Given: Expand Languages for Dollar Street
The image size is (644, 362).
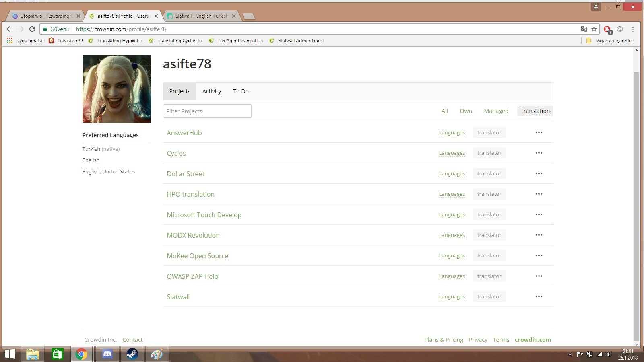Looking at the screenshot, I should [x=452, y=174].
